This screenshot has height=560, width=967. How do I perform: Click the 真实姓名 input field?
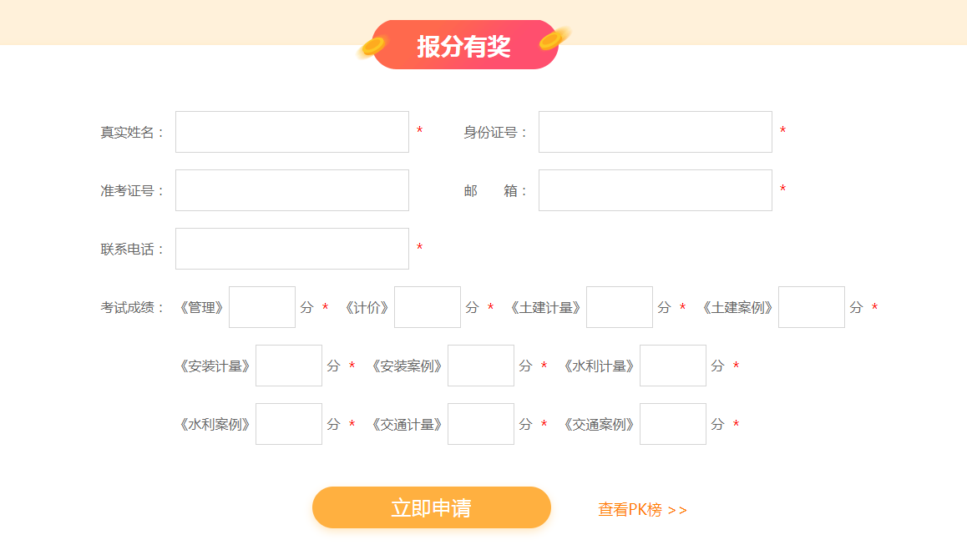tap(291, 132)
